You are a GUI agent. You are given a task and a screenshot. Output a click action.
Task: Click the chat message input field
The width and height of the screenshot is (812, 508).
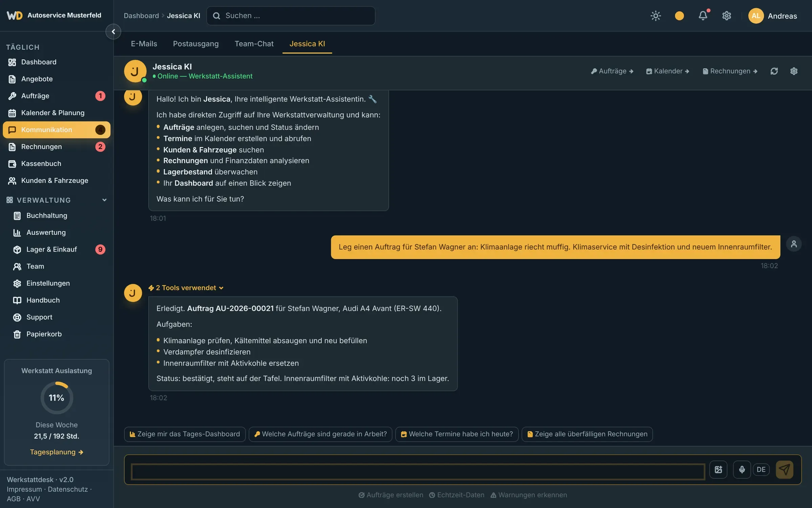pos(418,471)
